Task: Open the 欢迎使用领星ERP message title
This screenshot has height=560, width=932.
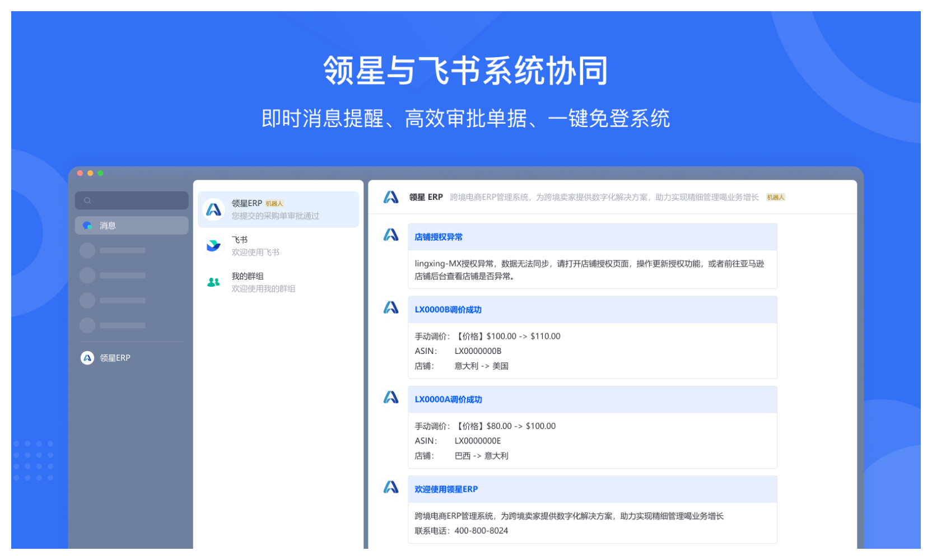Action: tap(446, 489)
